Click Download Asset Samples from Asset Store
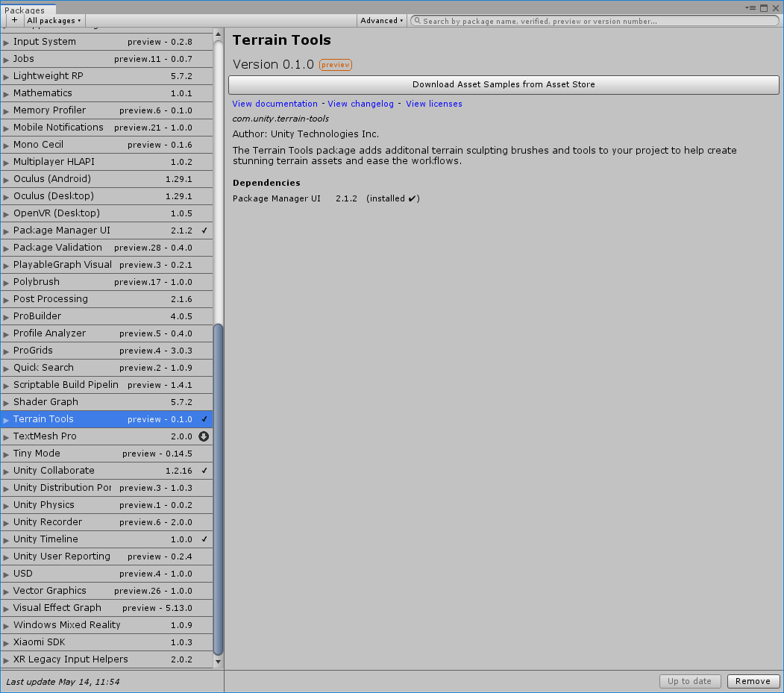Viewport: 784px width, 693px height. (504, 84)
